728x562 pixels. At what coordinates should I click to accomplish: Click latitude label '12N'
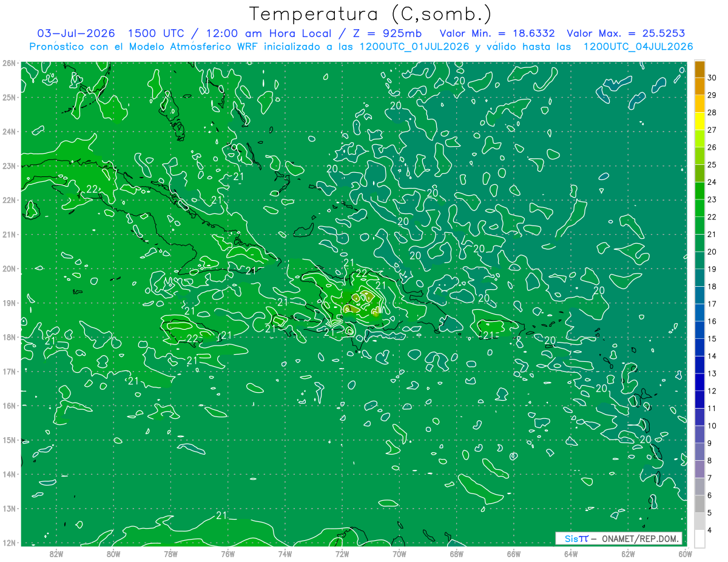(9, 543)
